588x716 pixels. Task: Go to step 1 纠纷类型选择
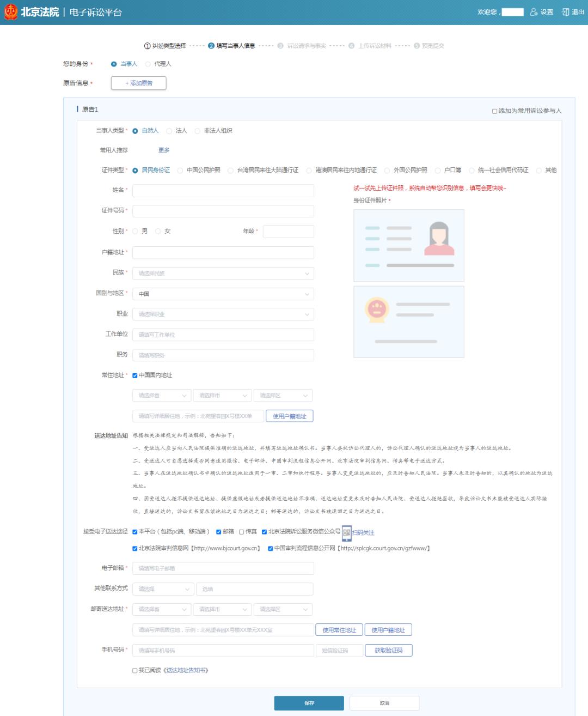pyautogui.click(x=165, y=46)
